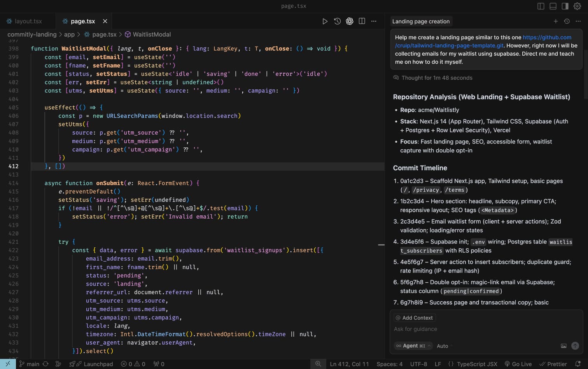This screenshot has height=369, width=588.
Task: Start a new chat with the plus icon
Action: tap(556, 21)
